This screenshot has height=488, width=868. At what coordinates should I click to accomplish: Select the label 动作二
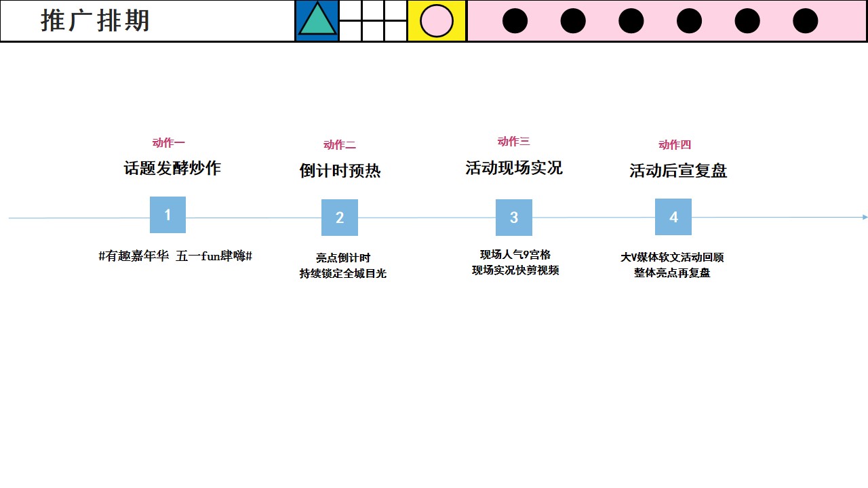pyautogui.click(x=340, y=145)
